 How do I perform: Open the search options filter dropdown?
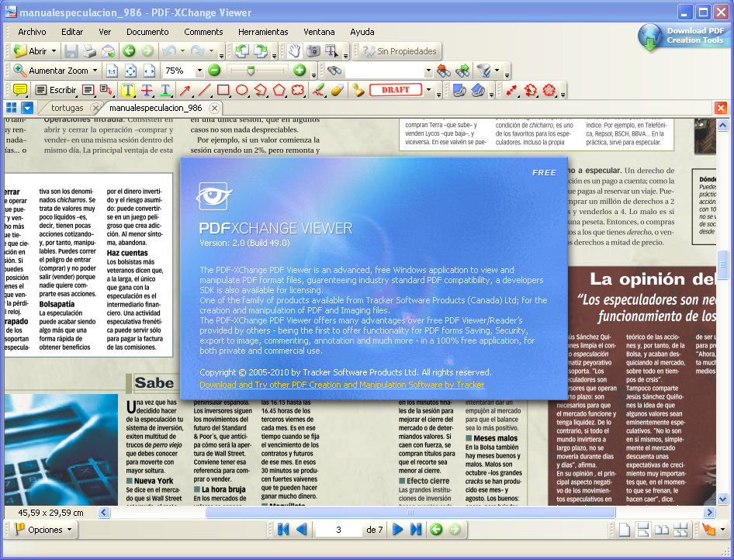coord(497,71)
